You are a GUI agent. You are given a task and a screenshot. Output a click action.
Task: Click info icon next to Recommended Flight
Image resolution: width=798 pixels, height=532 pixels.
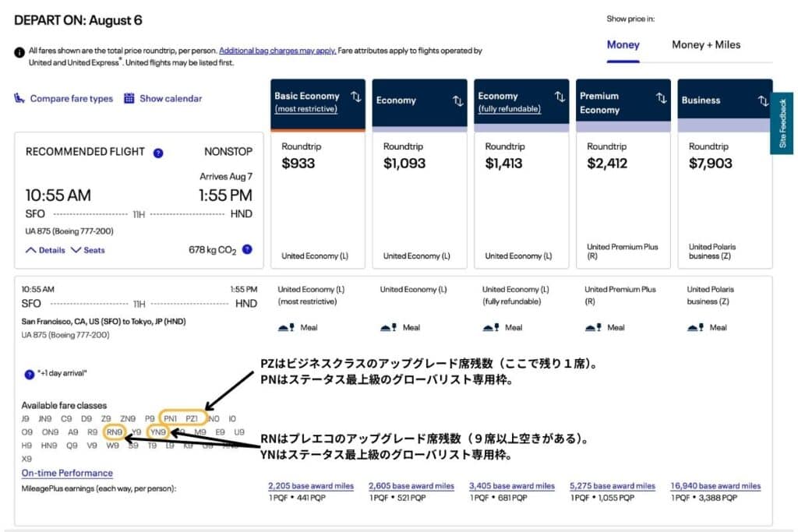158,153
